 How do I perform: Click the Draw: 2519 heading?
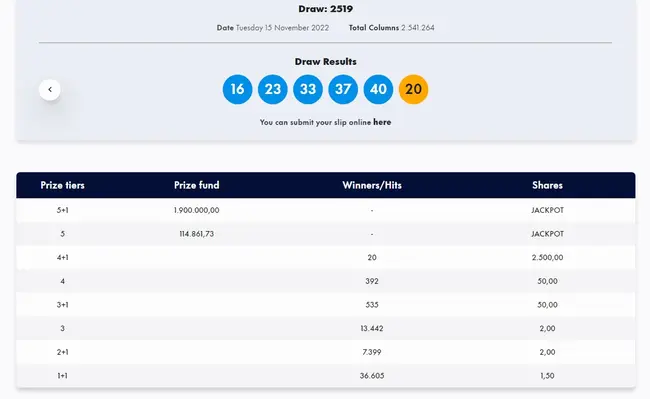click(325, 9)
